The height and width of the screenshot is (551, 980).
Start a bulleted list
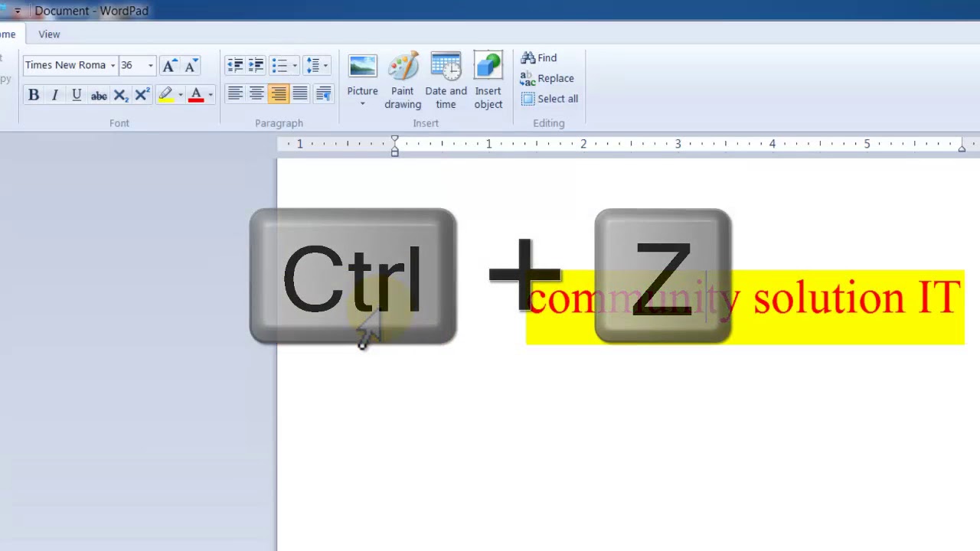(x=279, y=65)
